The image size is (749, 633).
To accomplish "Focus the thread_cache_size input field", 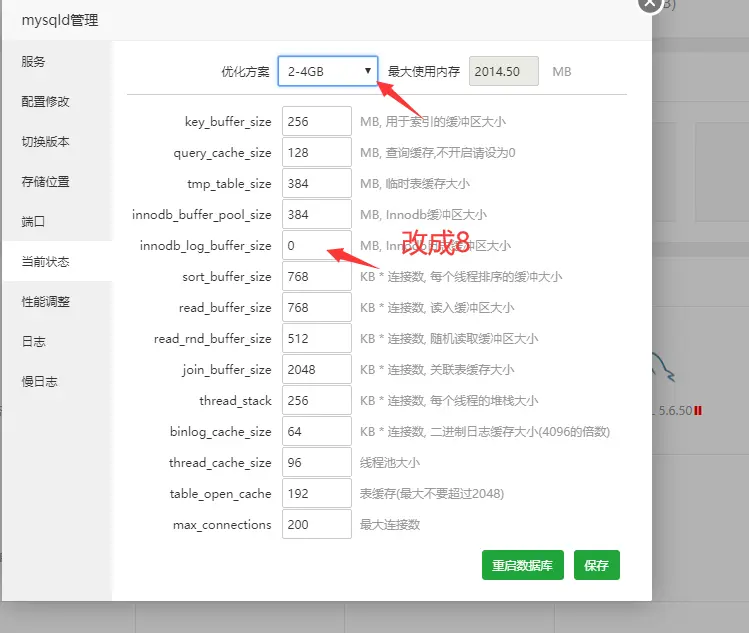I will click(316, 463).
